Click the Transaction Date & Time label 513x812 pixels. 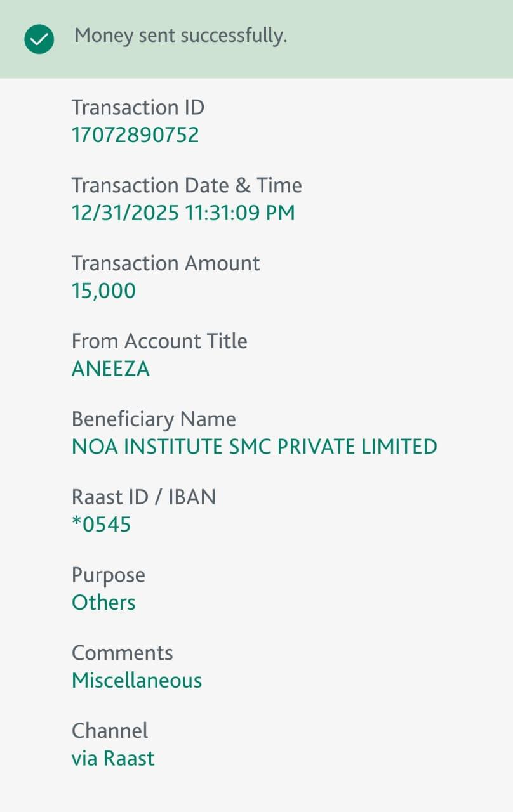pyautogui.click(x=187, y=185)
